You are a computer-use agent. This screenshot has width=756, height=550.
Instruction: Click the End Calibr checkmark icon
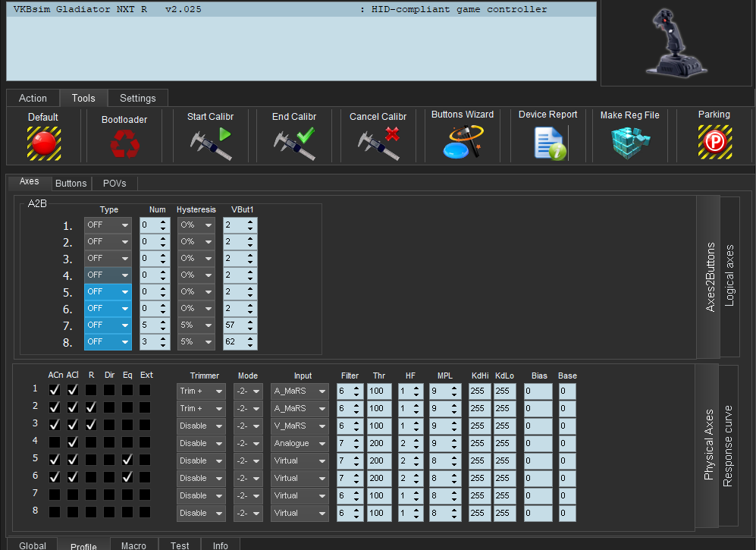[293, 143]
